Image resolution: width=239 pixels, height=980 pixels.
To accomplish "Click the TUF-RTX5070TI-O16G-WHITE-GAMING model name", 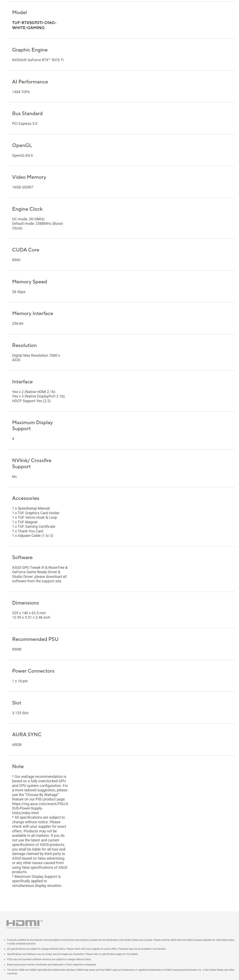I will point(34,25).
